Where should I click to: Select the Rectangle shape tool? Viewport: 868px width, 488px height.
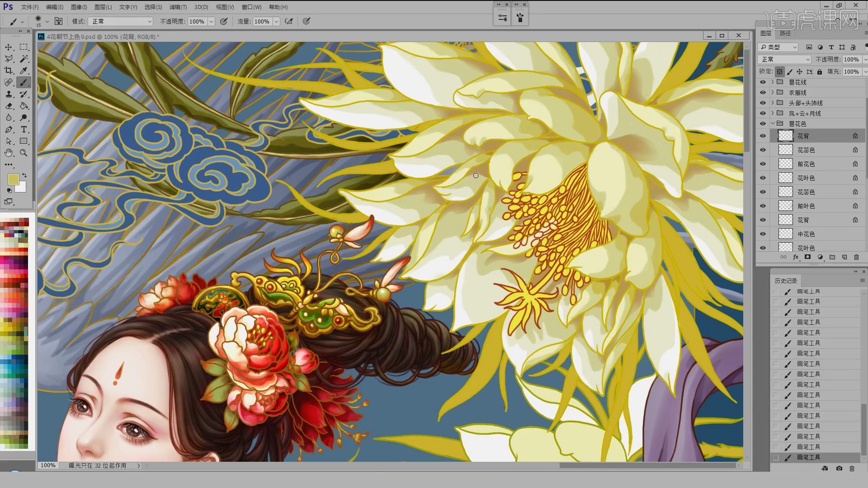coord(24,141)
